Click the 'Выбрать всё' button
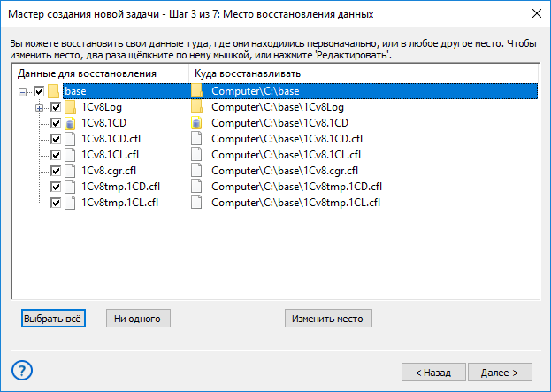 point(53,319)
